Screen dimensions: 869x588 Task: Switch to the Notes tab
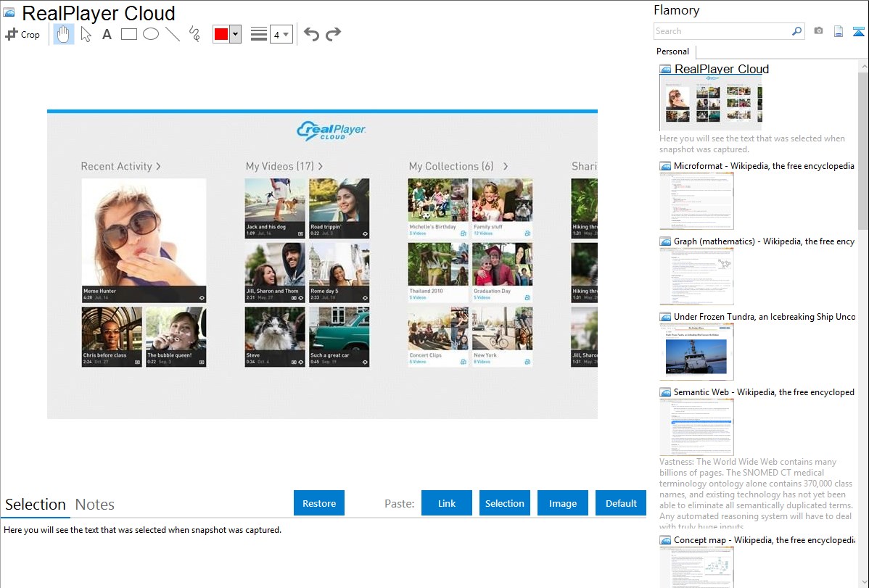pyautogui.click(x=95, y=505)
